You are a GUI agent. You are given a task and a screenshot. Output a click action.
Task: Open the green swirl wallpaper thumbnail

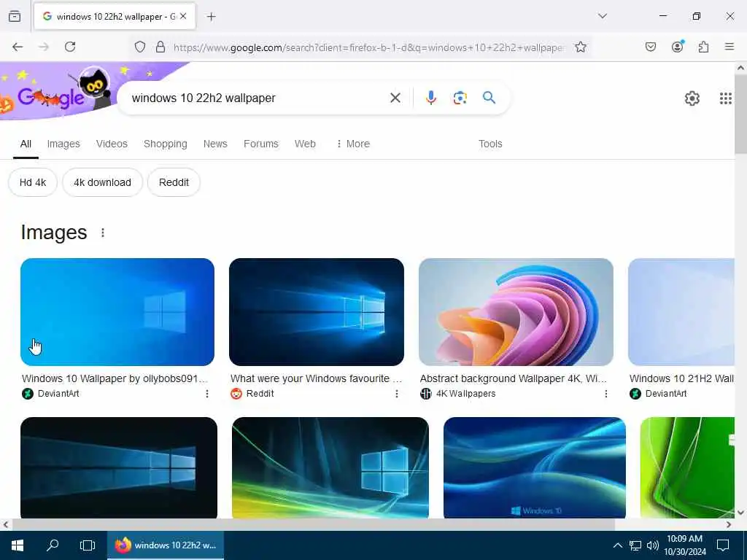(x=687, y=467)
